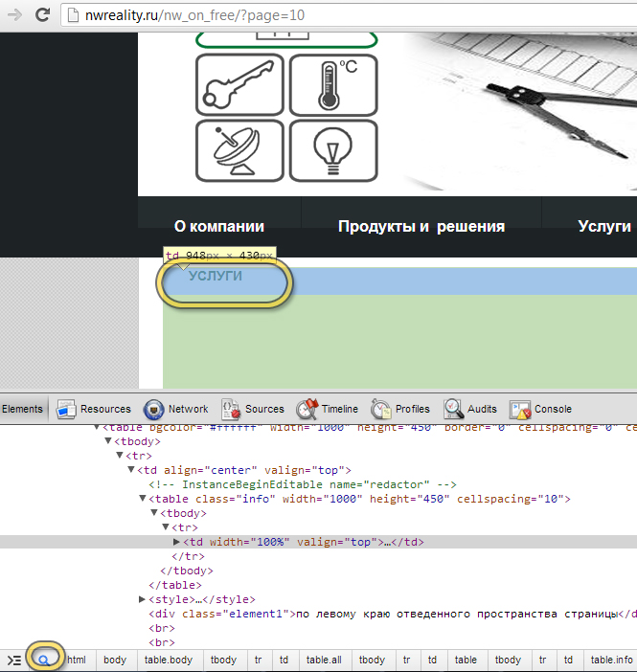Click the Audits magnifier icon
The height and width of the screenshot is (672, 637).
click(453, 409)
